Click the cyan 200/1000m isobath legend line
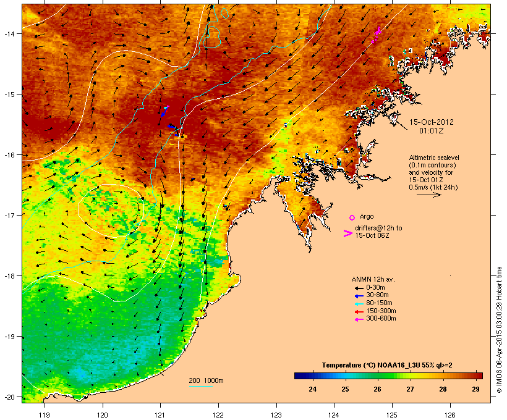This screenshot has width=507, height=420. pos(200,386)
